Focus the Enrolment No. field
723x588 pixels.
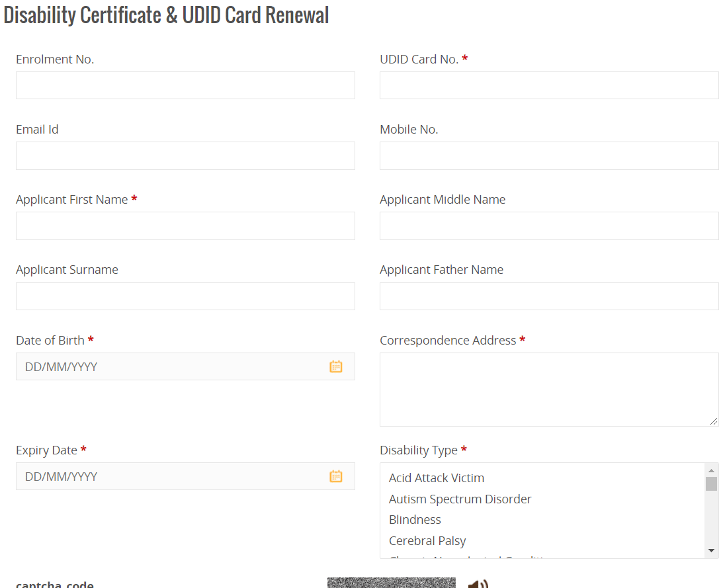pos(185,85)
